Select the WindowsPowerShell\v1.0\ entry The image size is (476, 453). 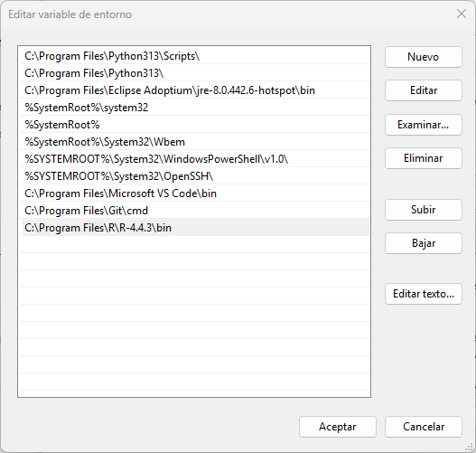[x=194, y=159]
